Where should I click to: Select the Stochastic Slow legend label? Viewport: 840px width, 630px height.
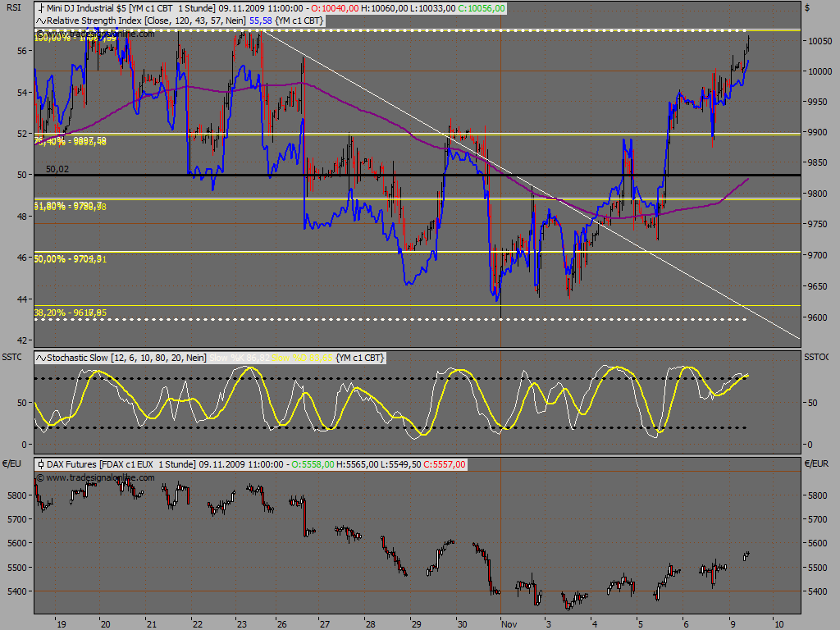coord(78,358)
